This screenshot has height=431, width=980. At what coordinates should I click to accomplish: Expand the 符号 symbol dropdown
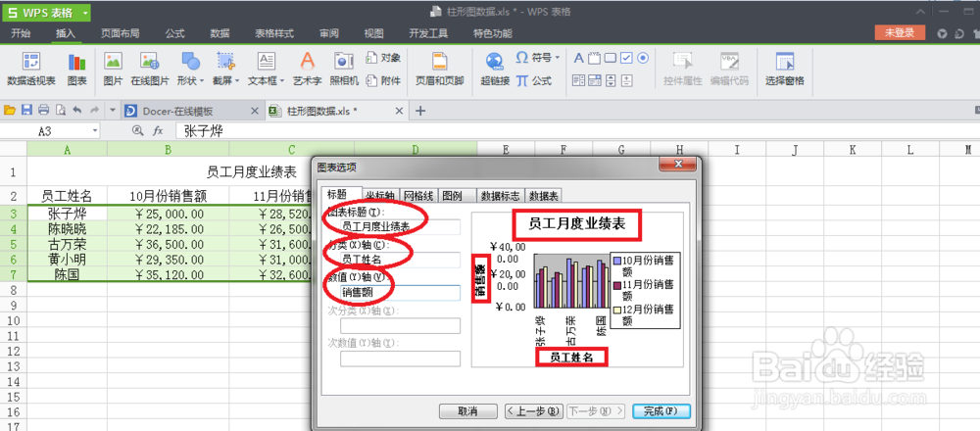(x=557, y=58)
